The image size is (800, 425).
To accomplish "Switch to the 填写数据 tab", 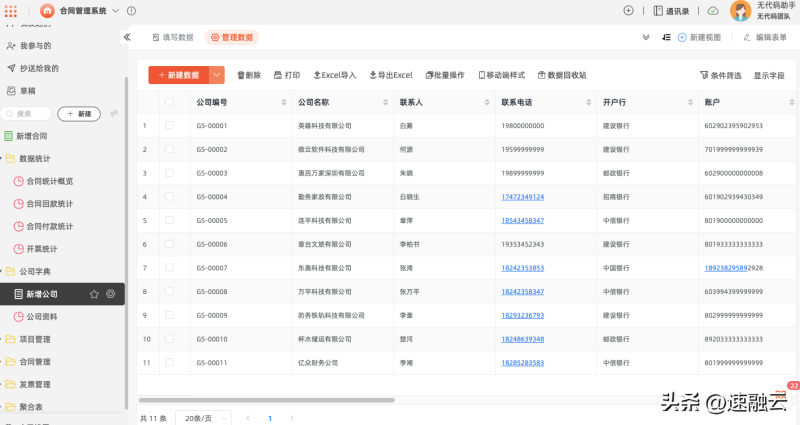I will 172,37.
